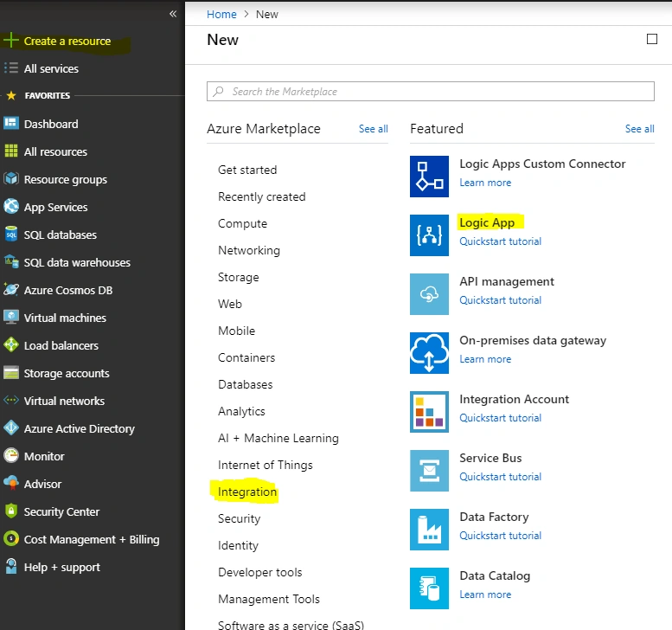Select the On-premises data gateway tile icon
Viewport: 672px width, 630px height.
(429, 353)
